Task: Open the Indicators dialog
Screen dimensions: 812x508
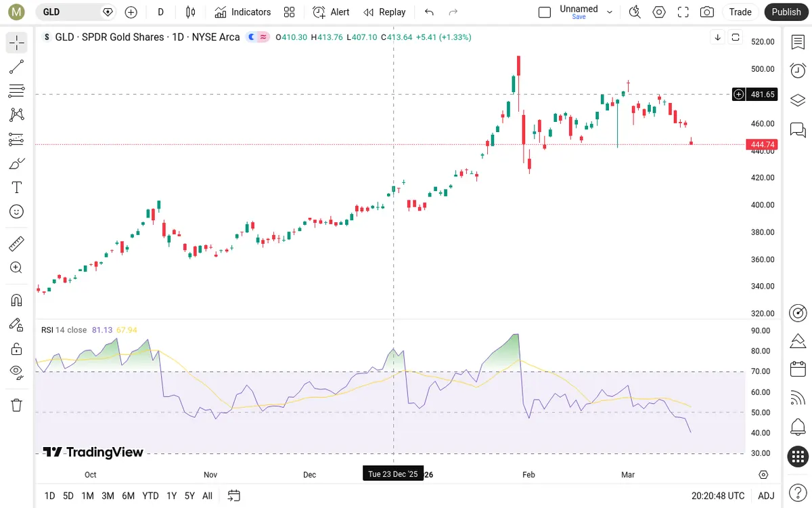Action: tap(243, 12)
